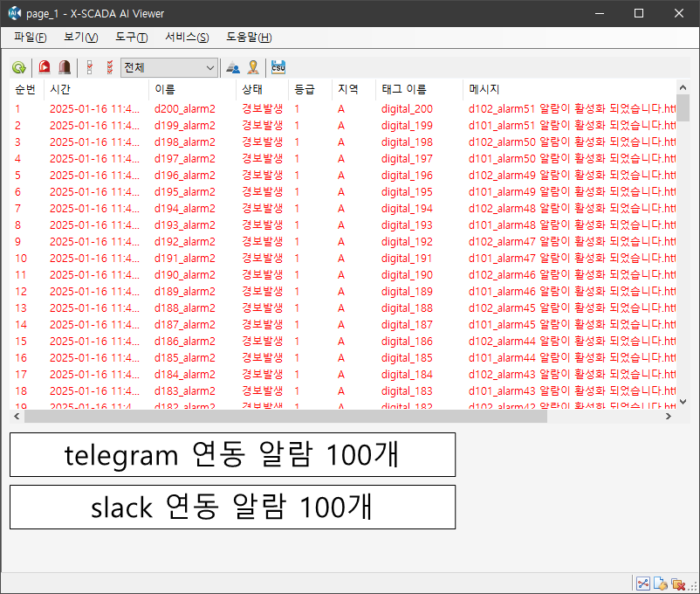
Task: Click the digital_193 tag cell
Action: pos(407,224)
